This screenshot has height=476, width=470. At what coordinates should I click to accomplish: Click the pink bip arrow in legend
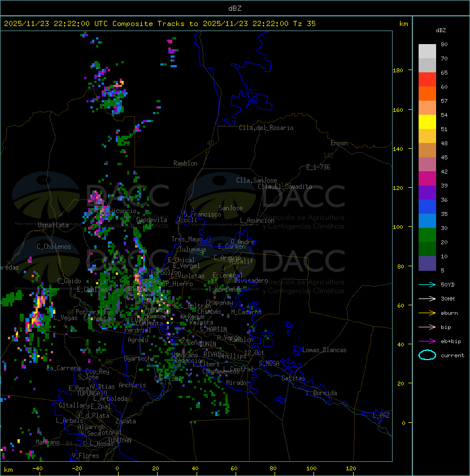(427, 327)
